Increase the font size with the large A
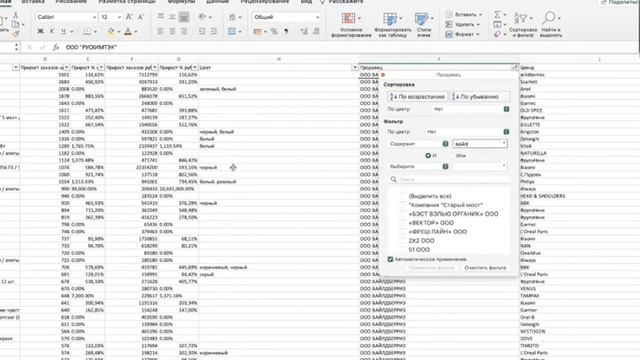 [x=129, y=17]
